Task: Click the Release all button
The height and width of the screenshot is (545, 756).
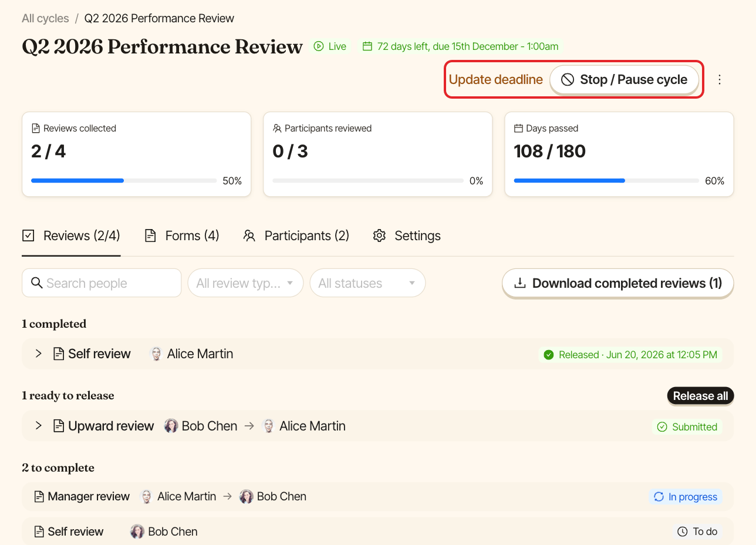Action: [701, 396]
